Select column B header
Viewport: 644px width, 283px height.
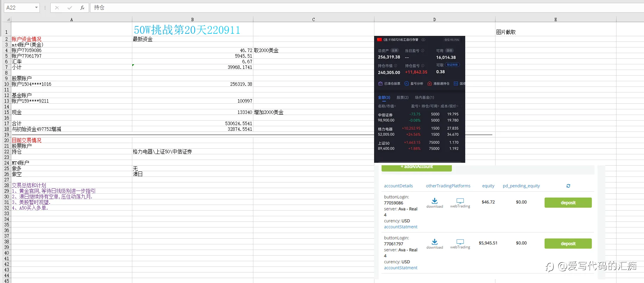pos(192,19)
